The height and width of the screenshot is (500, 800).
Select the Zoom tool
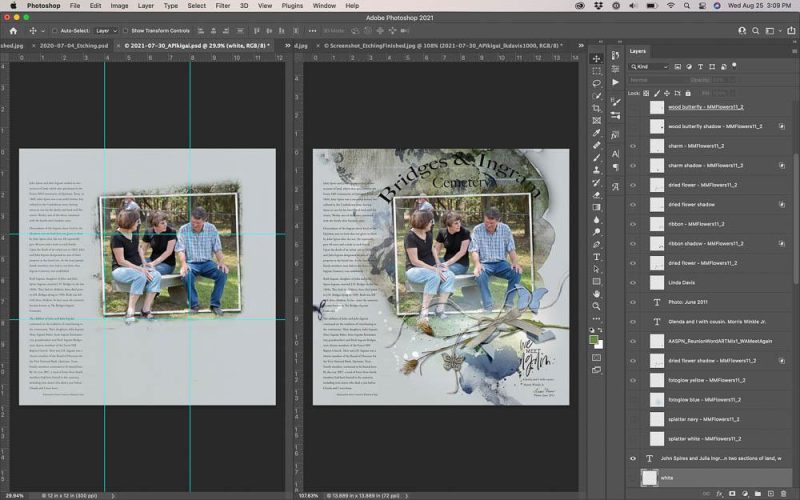tap(596, 306)
